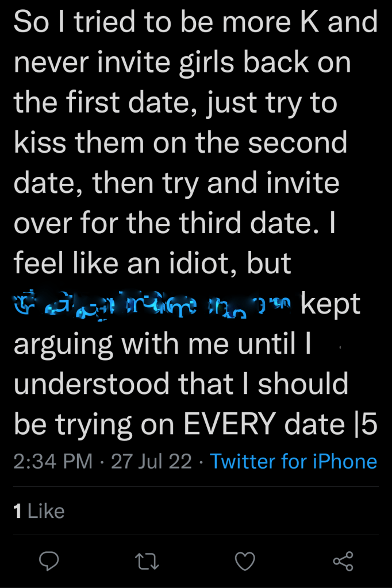
Task: Click the number 1 in the like count
Action: (x=18, y=511)
